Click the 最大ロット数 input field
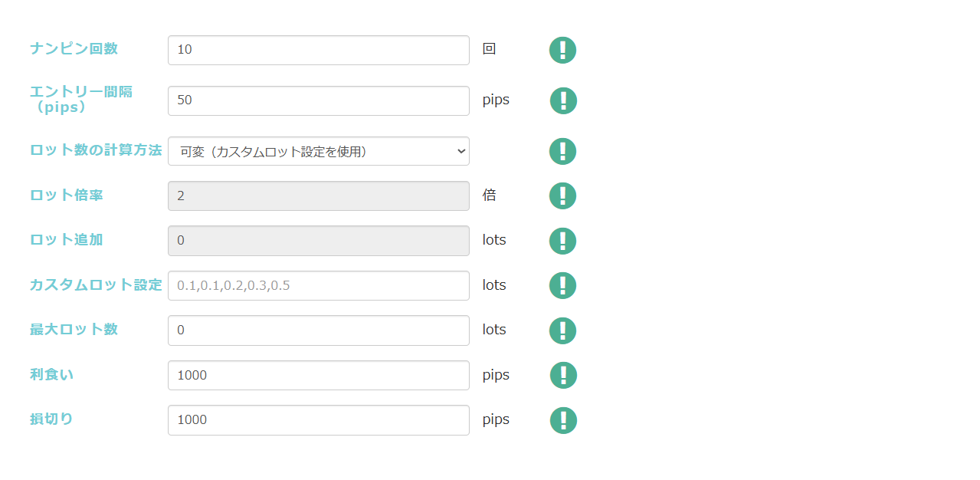This screenshot has height=480, width=980. tap(319, 330)
